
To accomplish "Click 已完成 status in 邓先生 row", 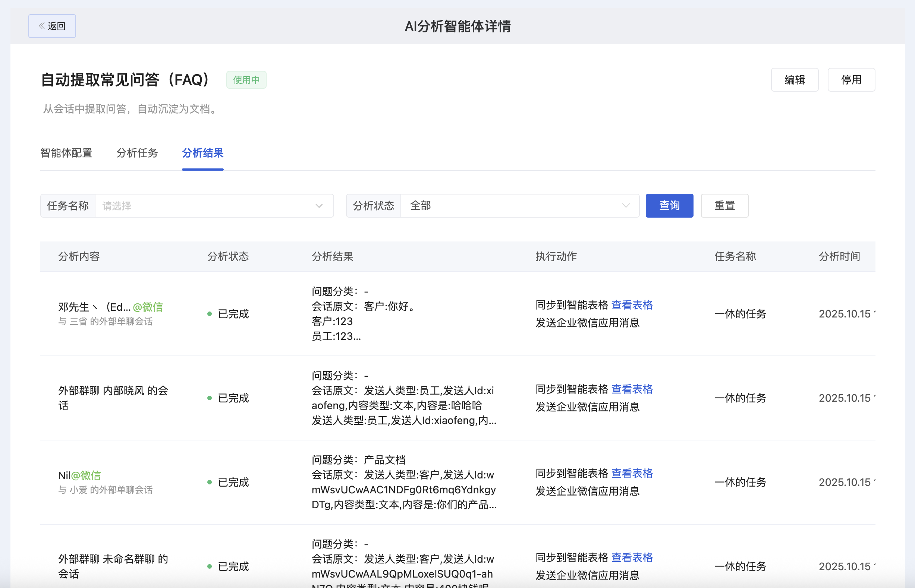I will [x=229, y=314].
